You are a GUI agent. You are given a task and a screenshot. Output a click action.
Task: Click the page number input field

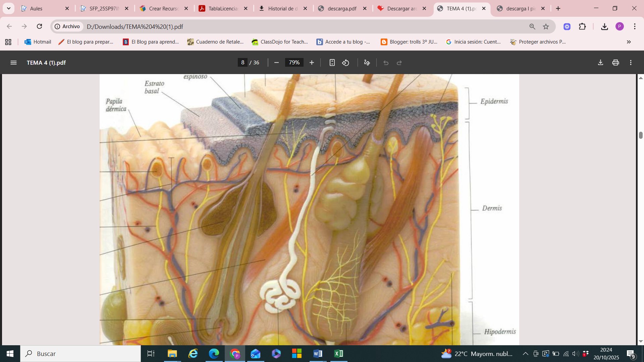coord(243,63)
